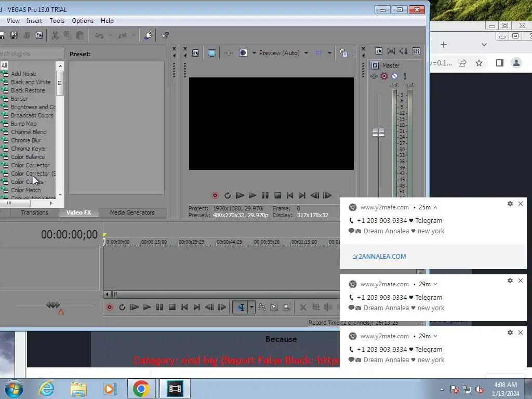Open Chrome from the taskbar
This screenshot has width=532, height=399.
(x=141, y=389)
